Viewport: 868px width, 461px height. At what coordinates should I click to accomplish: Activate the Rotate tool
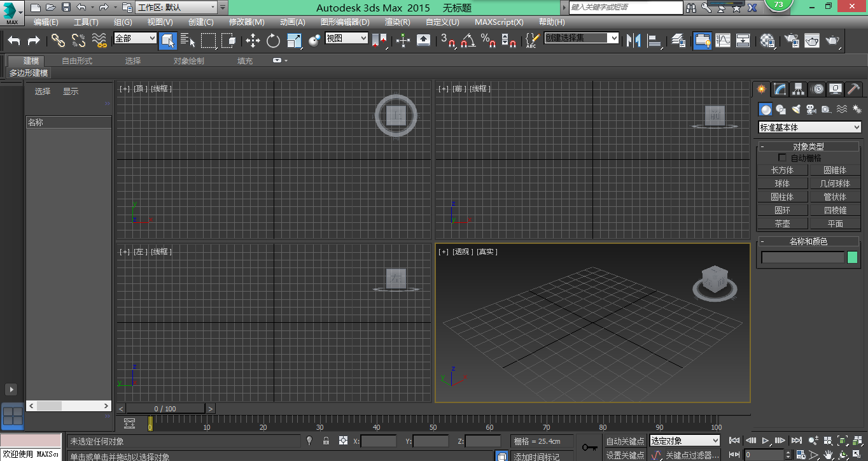click(273, 41)
